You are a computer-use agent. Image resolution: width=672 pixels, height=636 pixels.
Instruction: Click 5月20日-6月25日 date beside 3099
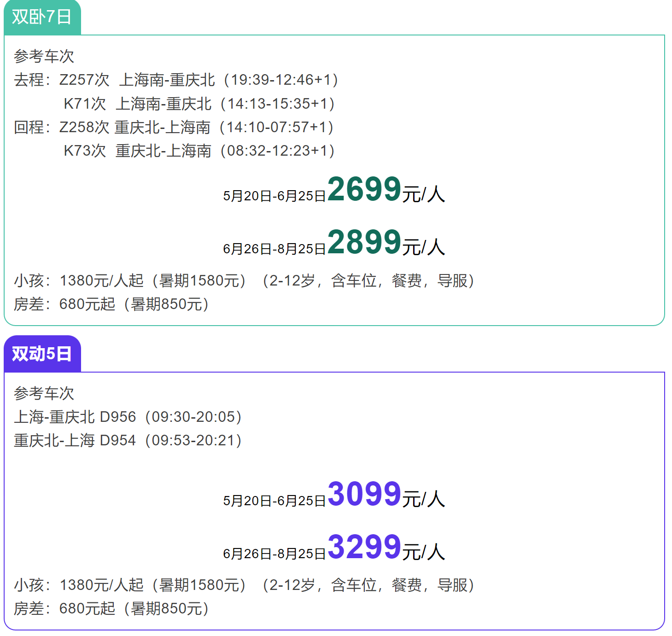click(x=275, y=501)
